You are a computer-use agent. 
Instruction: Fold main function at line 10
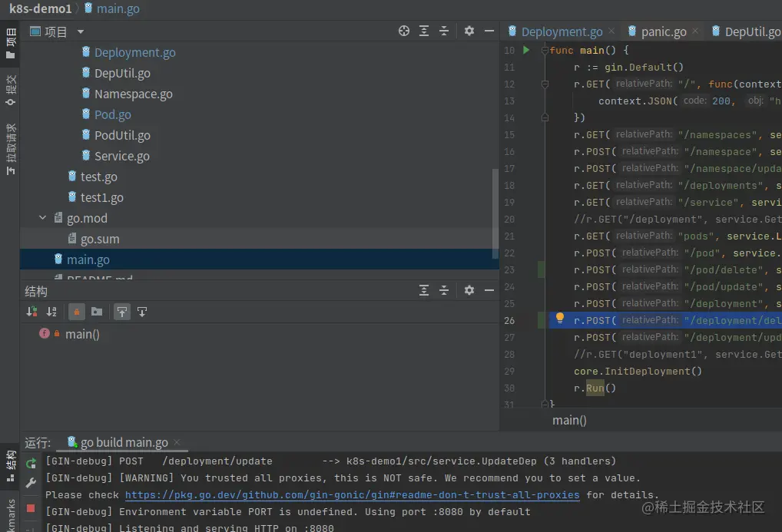pos(545,51)
